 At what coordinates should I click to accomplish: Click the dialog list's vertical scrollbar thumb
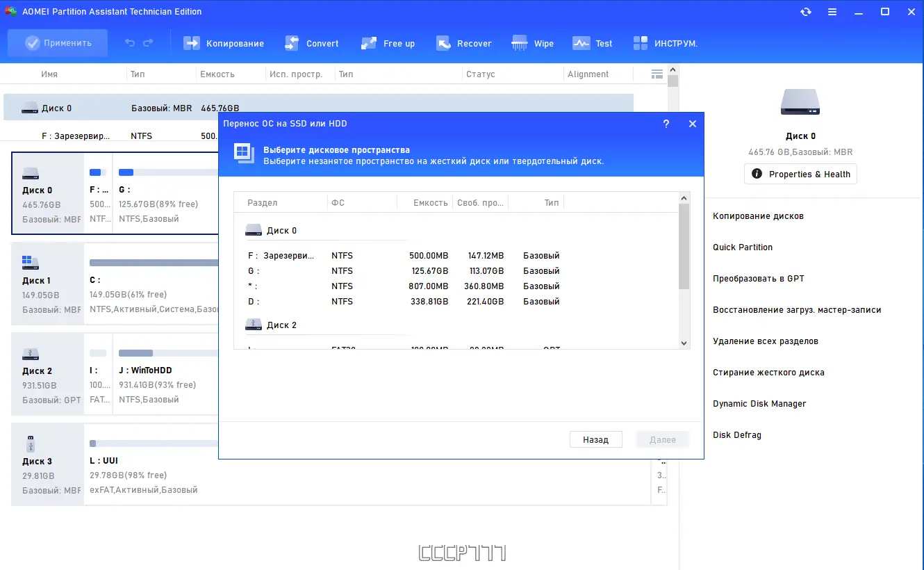(684, 247)
